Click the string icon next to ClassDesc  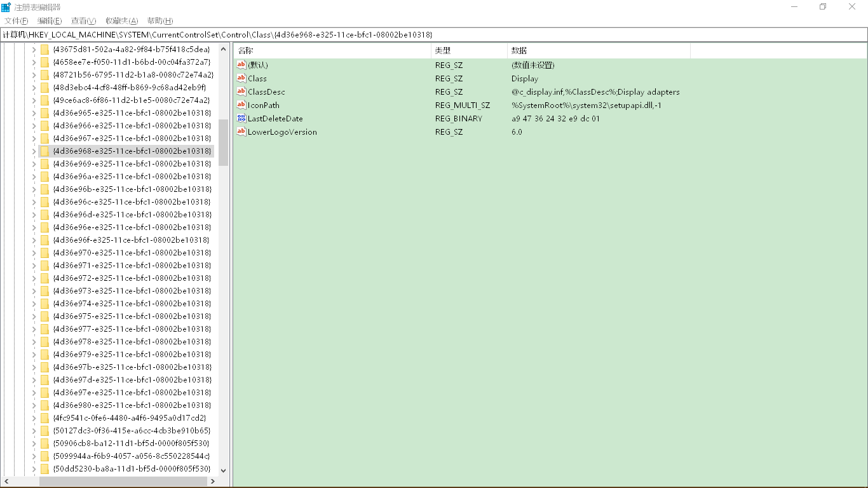pos(241,91)
